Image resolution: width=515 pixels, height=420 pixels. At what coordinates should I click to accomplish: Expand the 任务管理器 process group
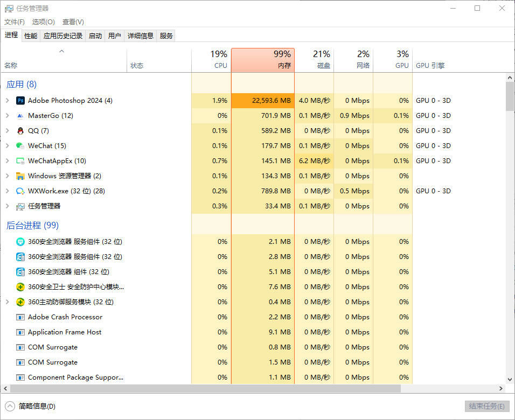coord(7,206)
